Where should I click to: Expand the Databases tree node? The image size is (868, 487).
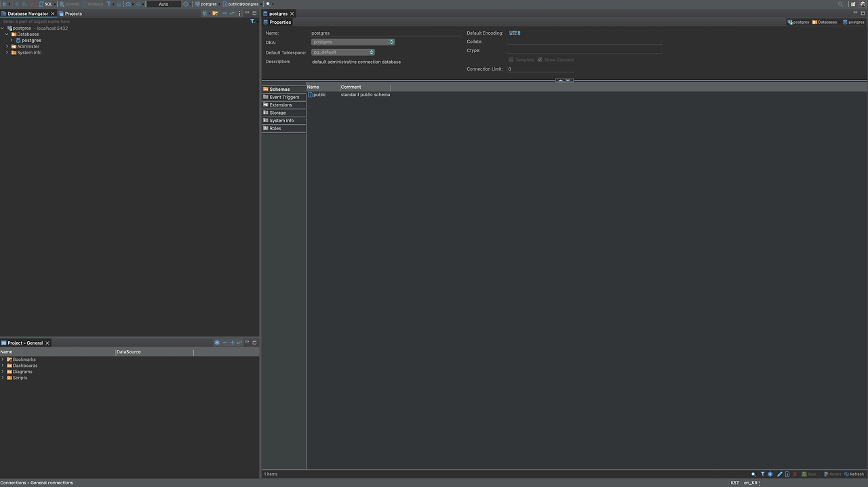(x=5, y=34)
